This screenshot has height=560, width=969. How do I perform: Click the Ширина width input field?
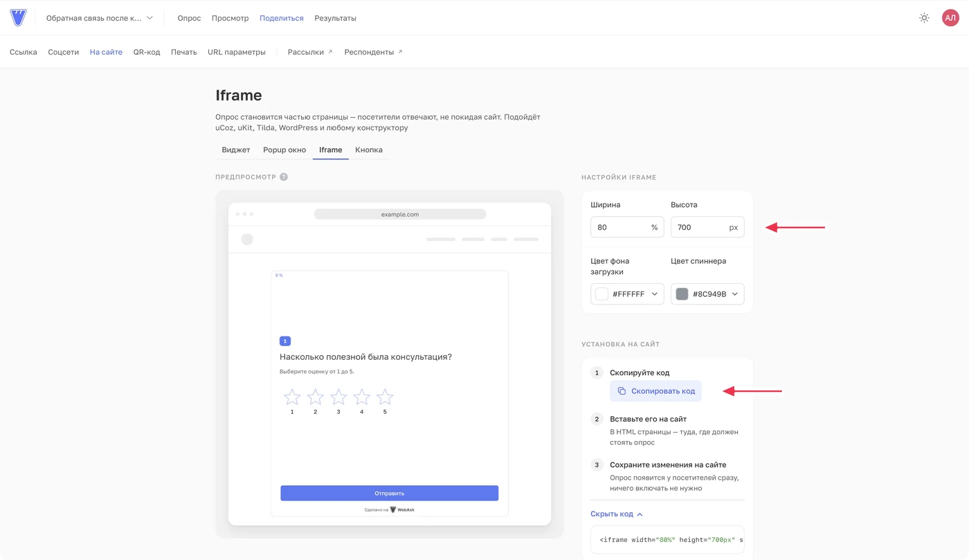click(x=627, y=227)
